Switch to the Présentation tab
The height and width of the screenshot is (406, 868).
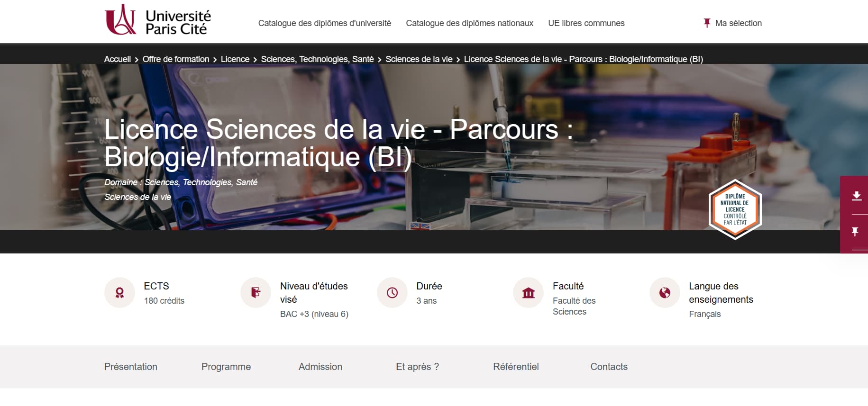pyautogui.click(x=131, y=367)
